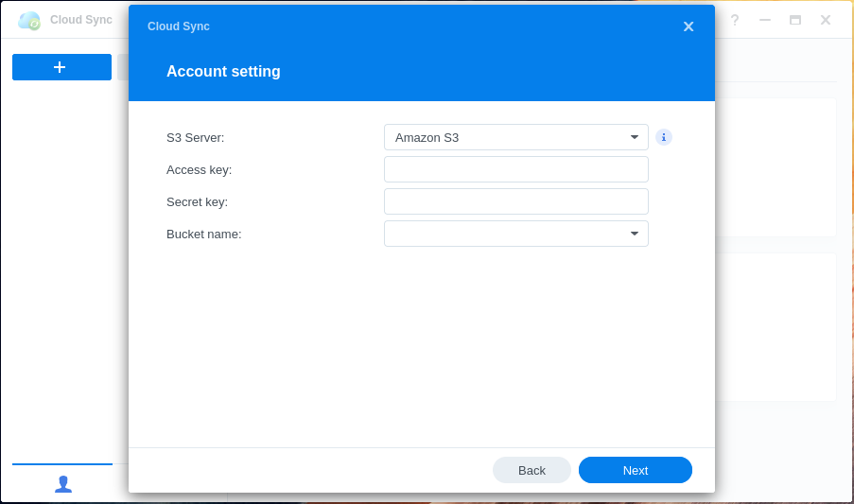Screen dimensions: 854x504
Task: Click inside the Bucket name text area
Action: 502,234
